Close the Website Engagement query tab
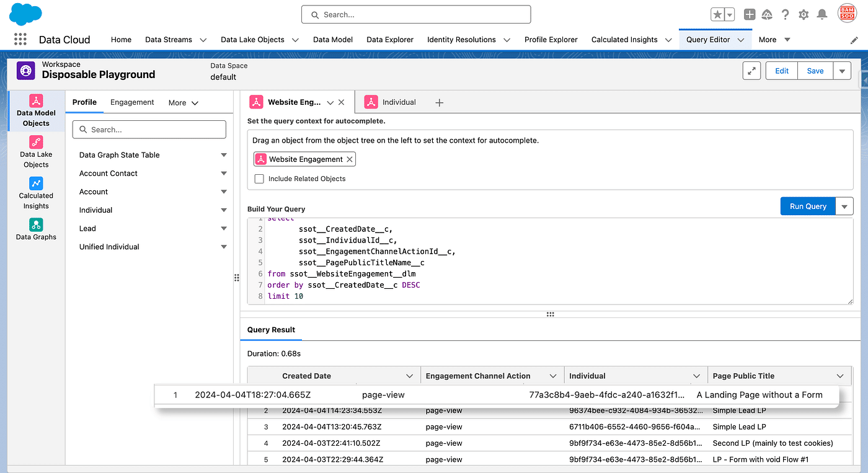 coord(342,102)
